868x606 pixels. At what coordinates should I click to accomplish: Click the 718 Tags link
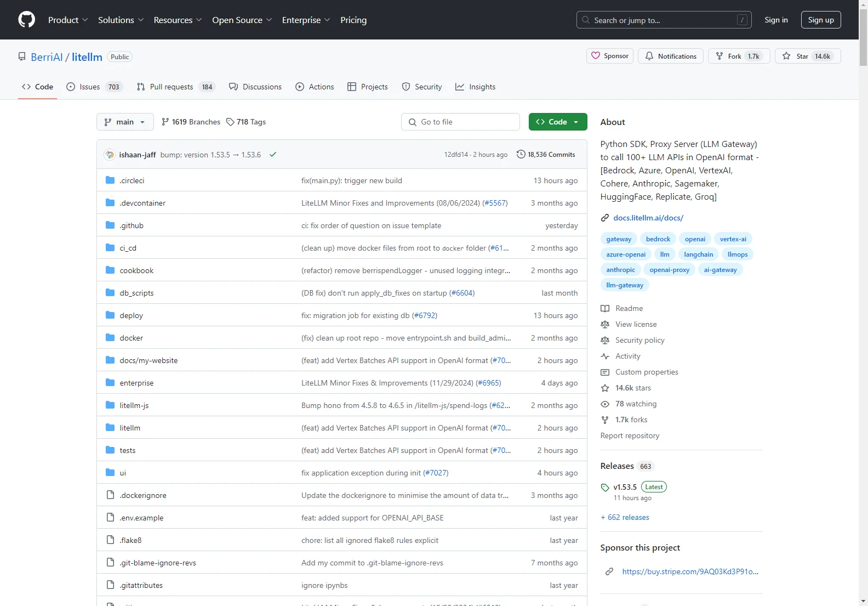246,122
